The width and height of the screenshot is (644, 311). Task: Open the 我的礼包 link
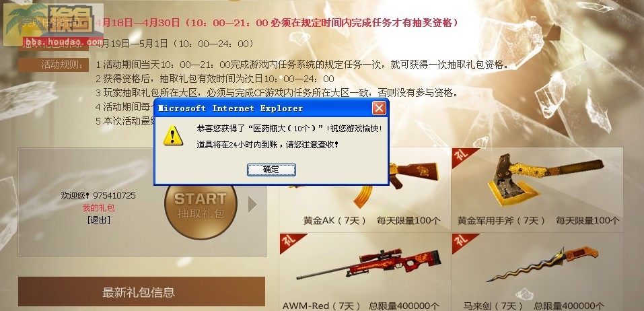(x=98, y=208)
